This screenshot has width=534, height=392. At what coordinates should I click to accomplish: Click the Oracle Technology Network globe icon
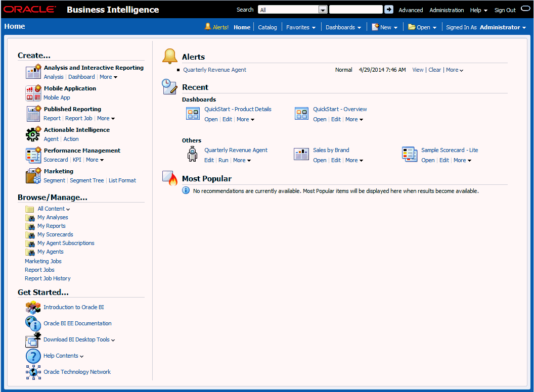tap(33, 372)
